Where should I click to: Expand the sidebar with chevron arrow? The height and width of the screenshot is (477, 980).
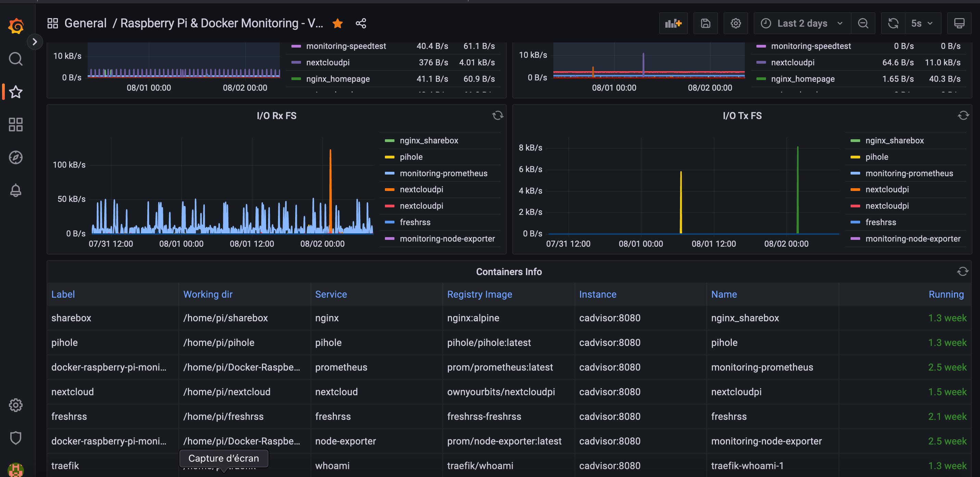[x=35, y=42]
